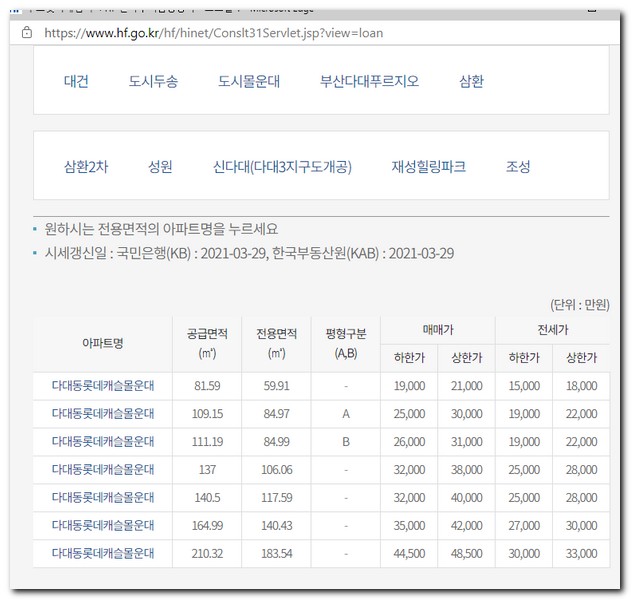
Task: Click apartment name in the 137㎡ row
Action: tap(103, 470)
